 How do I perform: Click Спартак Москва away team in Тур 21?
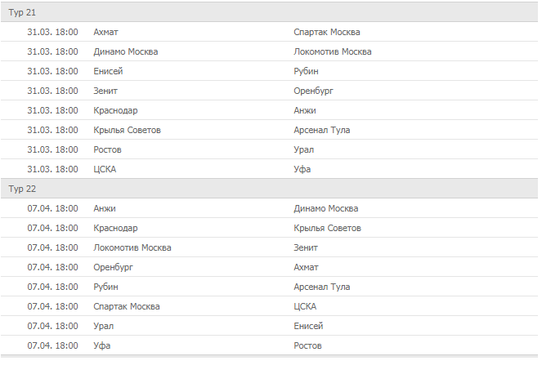tap(326, 32)
